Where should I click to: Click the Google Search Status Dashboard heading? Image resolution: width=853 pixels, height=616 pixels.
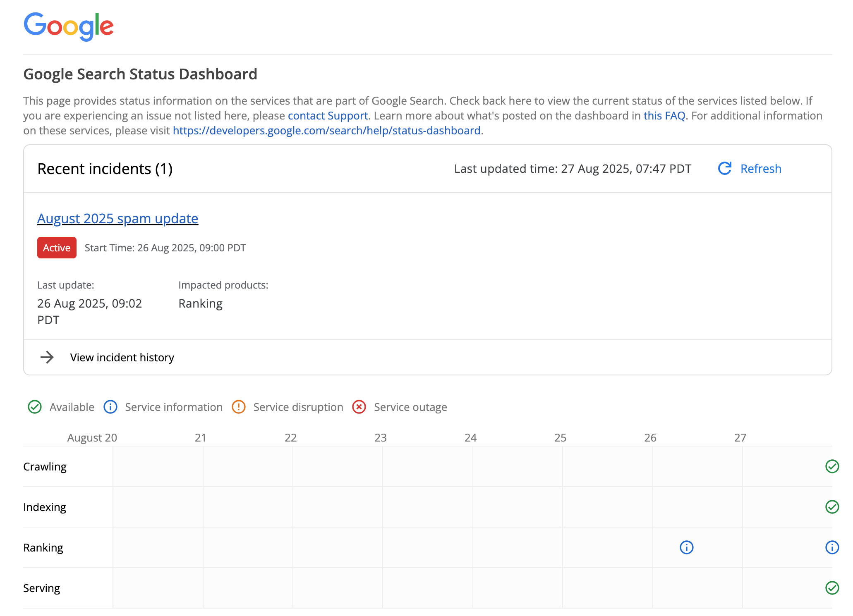click(x=140, y=74)
